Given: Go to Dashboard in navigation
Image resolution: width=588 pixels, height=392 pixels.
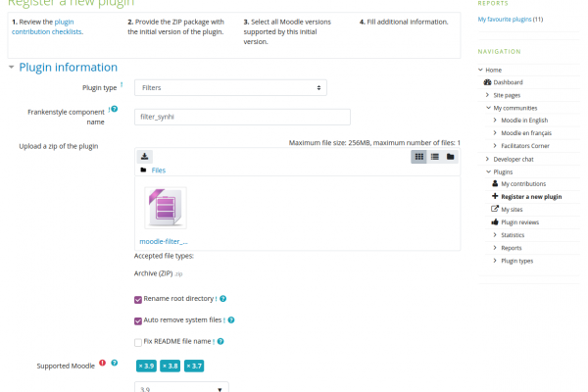Looking at the screenshot, I should point(508,82).
